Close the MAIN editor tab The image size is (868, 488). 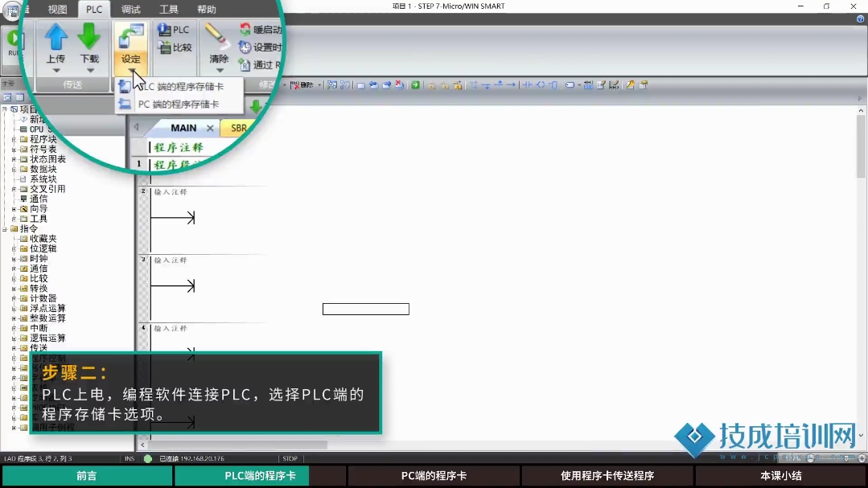210,128
